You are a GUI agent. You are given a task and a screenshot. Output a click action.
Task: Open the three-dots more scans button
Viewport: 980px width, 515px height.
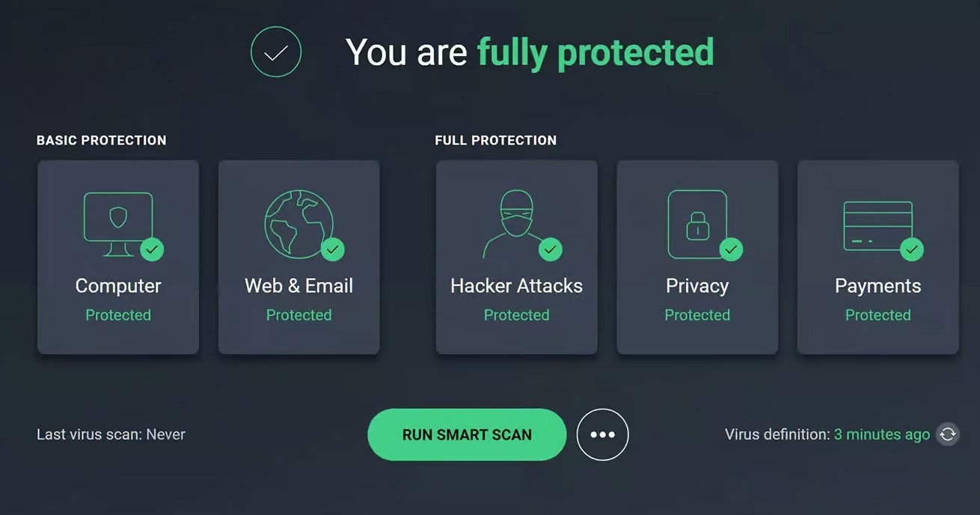602,434
